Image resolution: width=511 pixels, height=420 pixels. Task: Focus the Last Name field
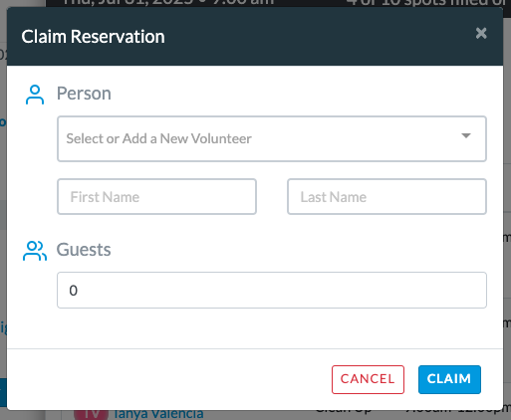pyautogui.click(x=386, y=197)
